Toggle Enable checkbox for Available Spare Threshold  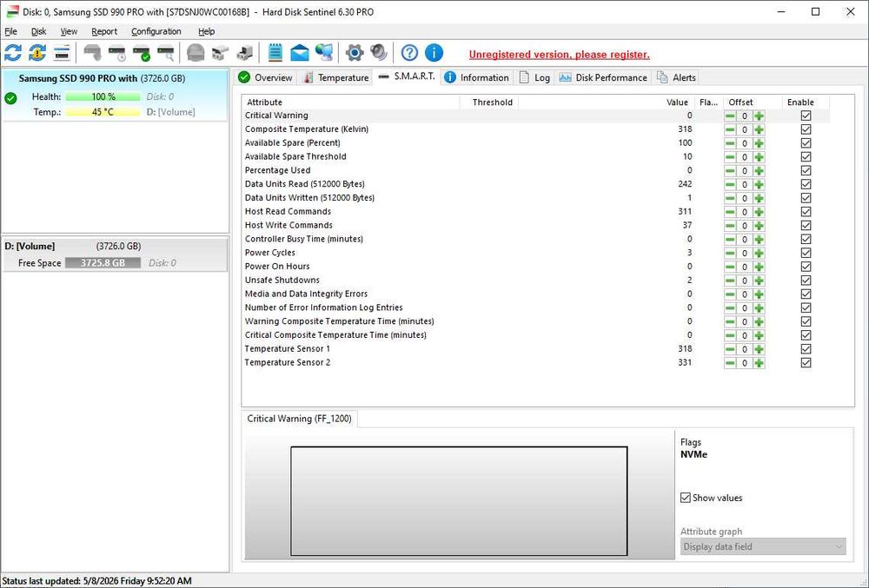806,156
